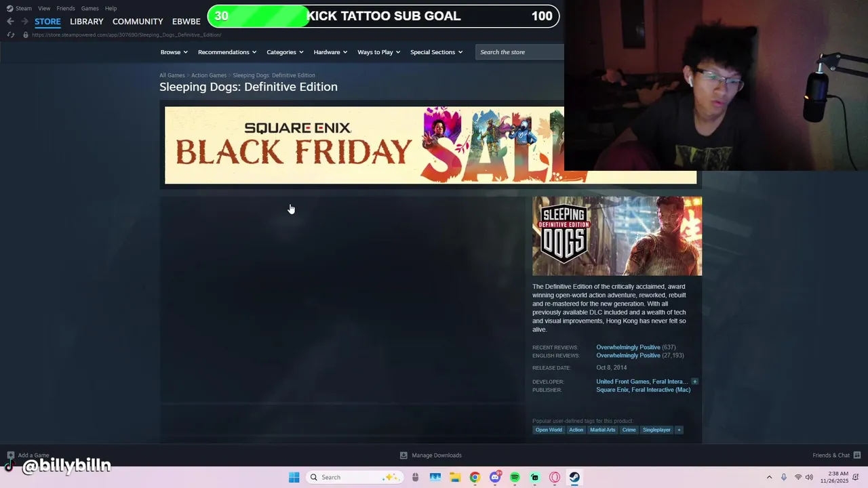Open the volume speaker icon
The width and height of the screenshot is (868, 488).
click(x=809, y=477)
